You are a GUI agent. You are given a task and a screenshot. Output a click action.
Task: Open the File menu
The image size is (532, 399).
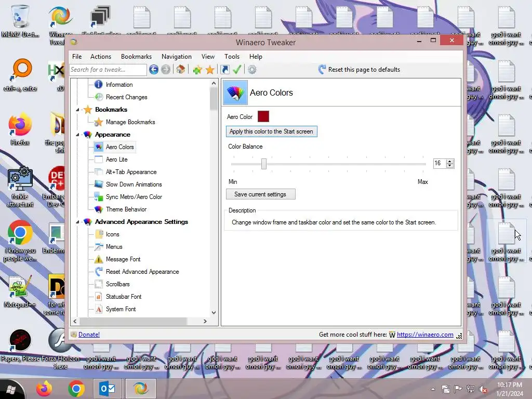click(x=77, y=57)
